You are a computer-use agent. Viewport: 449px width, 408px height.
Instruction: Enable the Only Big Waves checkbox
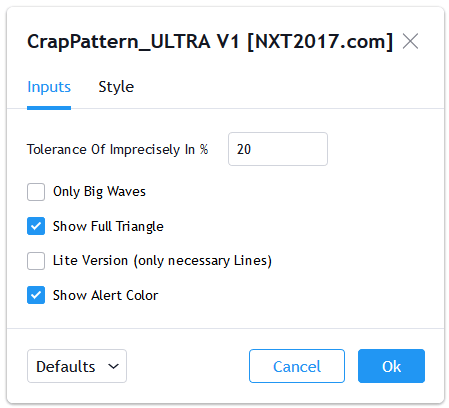click(36, 192)
